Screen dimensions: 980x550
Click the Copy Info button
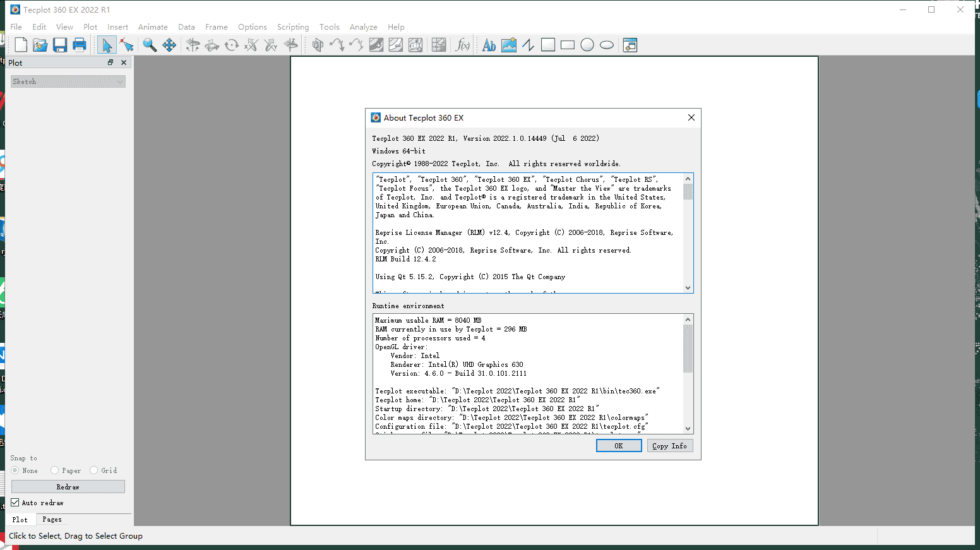coord(669,446)
